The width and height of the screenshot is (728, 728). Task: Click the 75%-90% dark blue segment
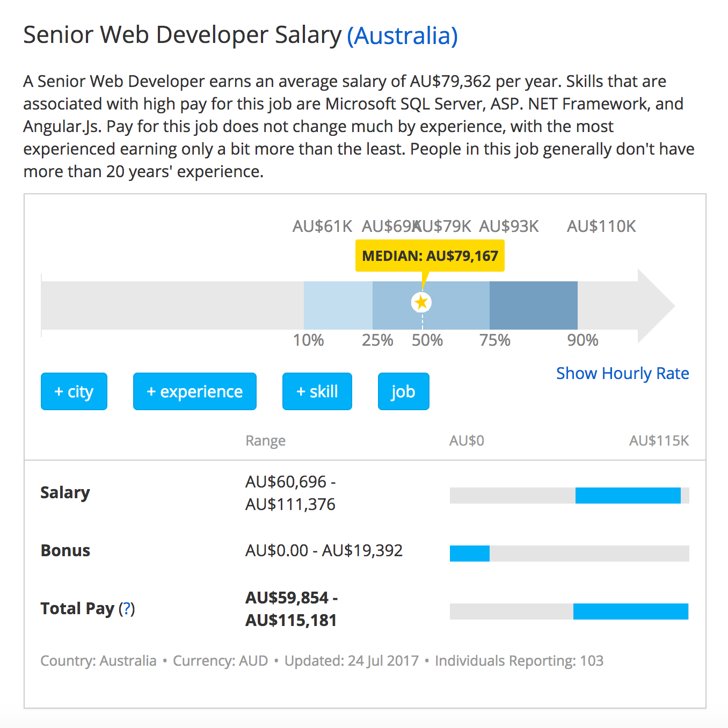[533, 305]
